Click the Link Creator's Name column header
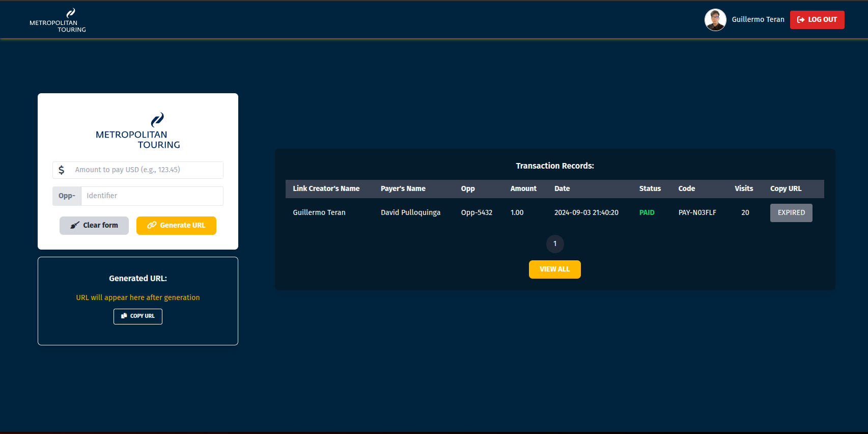The image size is (868, 434). pyautogui.click(x=326, y=188)
